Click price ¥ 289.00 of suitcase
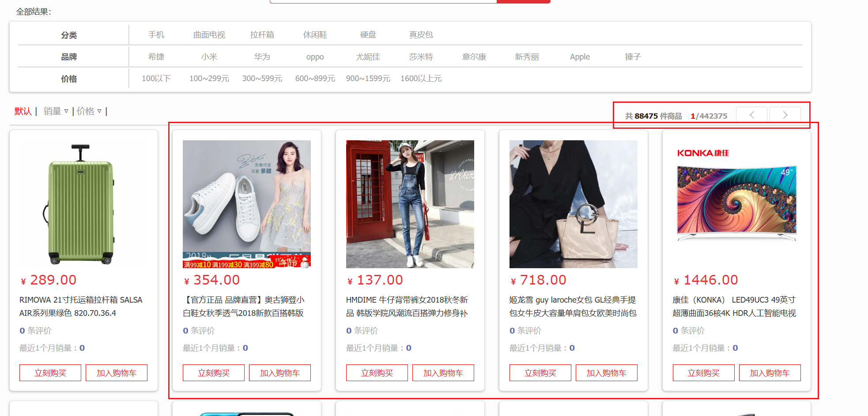 click(49, 280)
